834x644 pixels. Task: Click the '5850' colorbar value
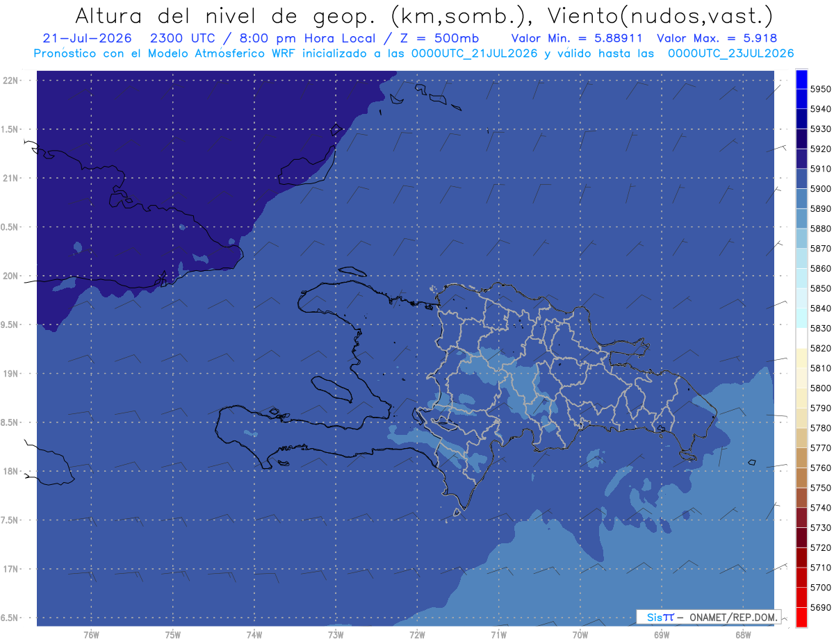coord(820,288)
